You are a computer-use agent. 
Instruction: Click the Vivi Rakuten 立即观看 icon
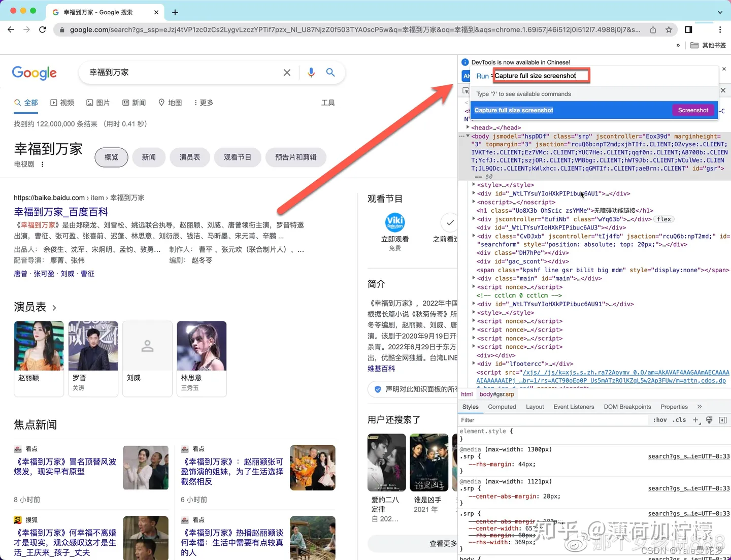(395, 222)
